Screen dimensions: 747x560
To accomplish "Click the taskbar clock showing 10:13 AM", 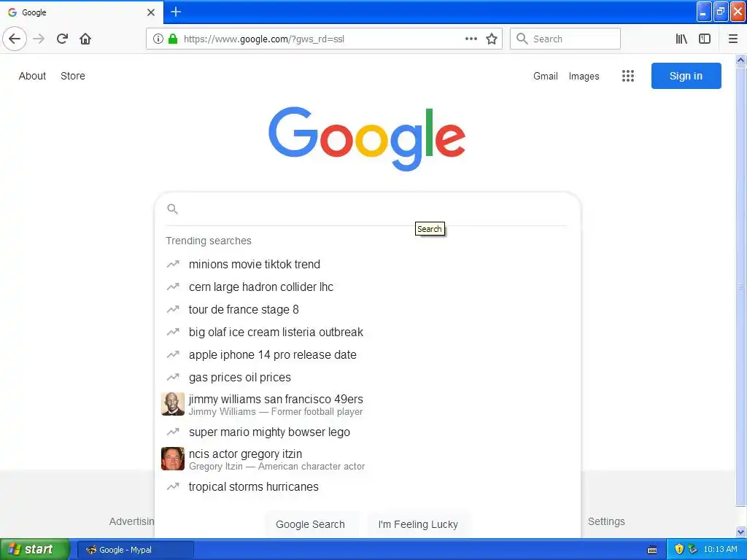I will coord(720,549).
